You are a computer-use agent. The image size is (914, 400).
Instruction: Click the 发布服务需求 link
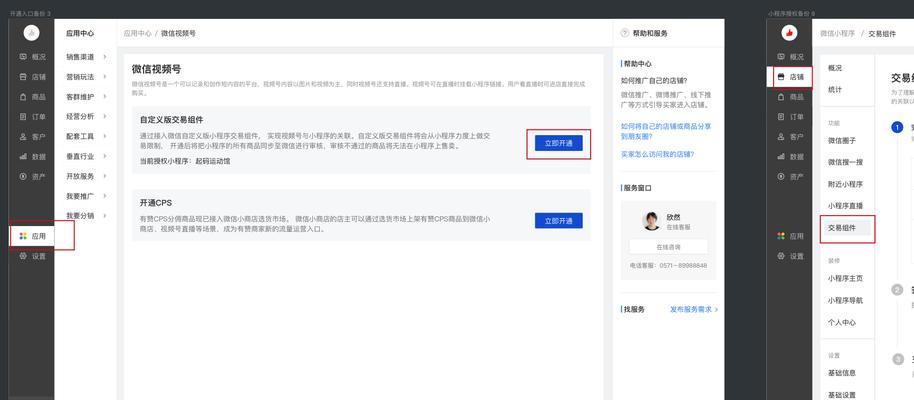[694, 310]
